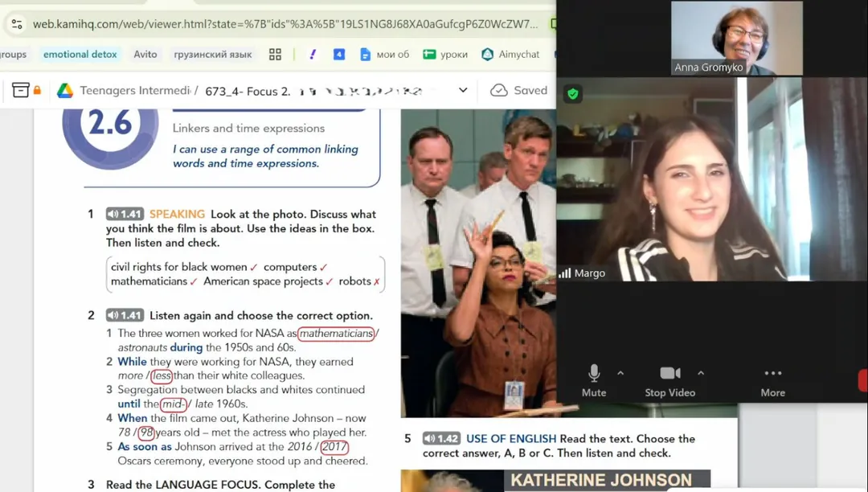Expand the video options chevron beside Stop Video
Viewport: 868px width, 492px height.
pyautogui.click(x=701, y=373)
